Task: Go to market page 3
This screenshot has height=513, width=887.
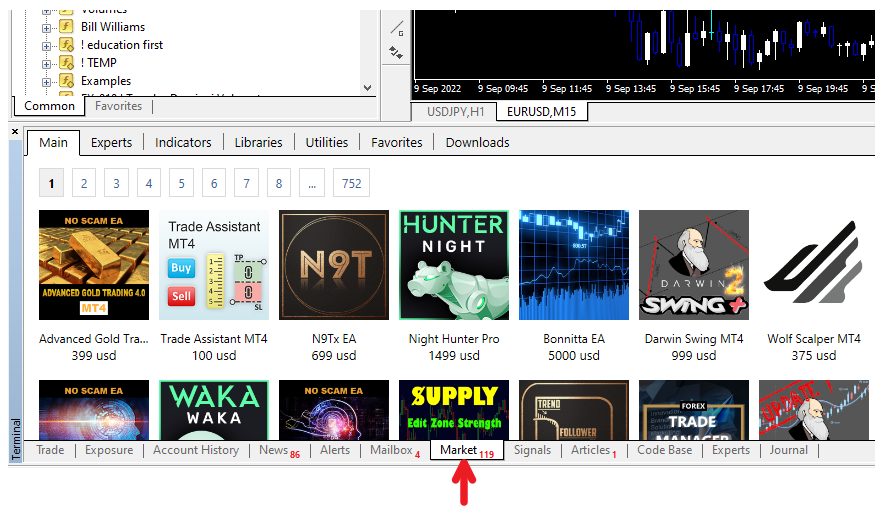Action: tap(117, 183)
